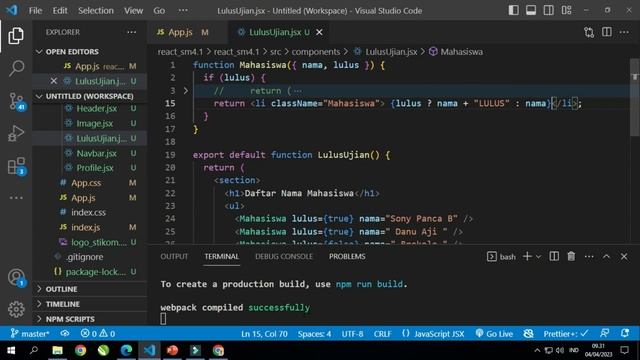Screen dimensions: 640x360
Task: Open Header.jsx in the explorer
Action: (x=96, y=109)
